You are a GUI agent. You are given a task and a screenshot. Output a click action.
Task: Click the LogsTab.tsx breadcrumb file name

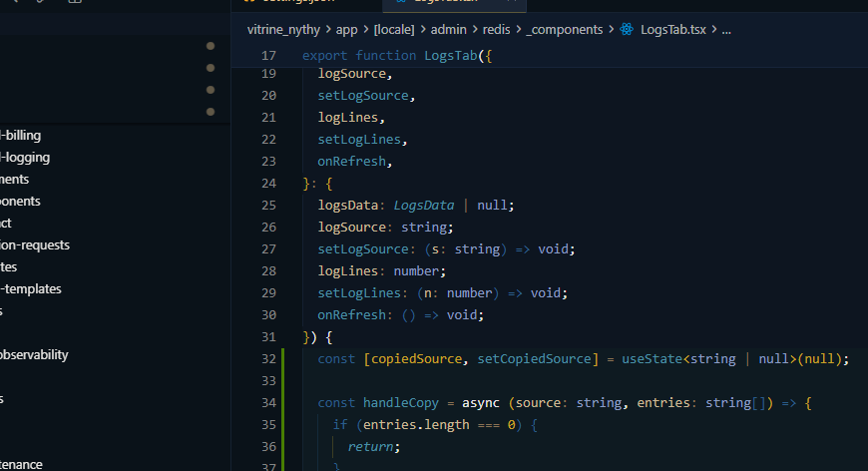[x=673, y=29]
